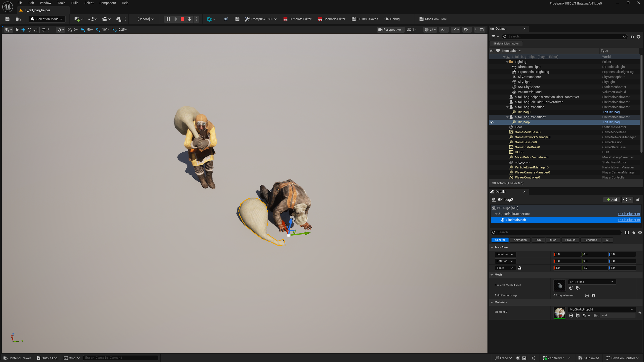Open the Edit menu

[31, 3]
